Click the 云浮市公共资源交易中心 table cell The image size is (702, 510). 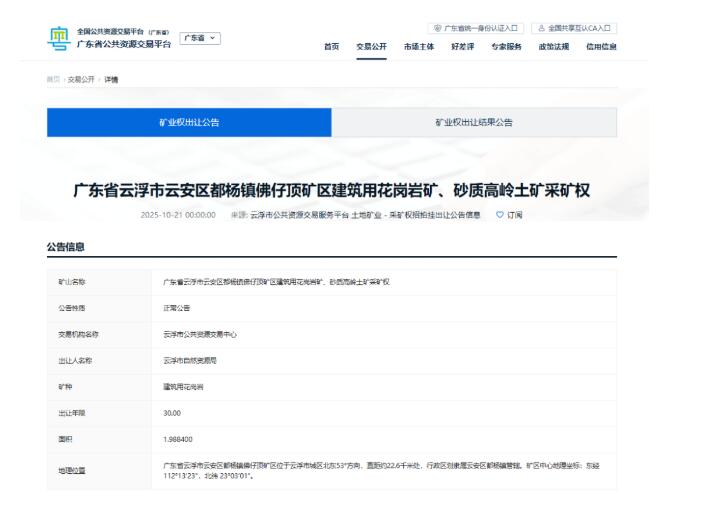(x=200, y=334)
